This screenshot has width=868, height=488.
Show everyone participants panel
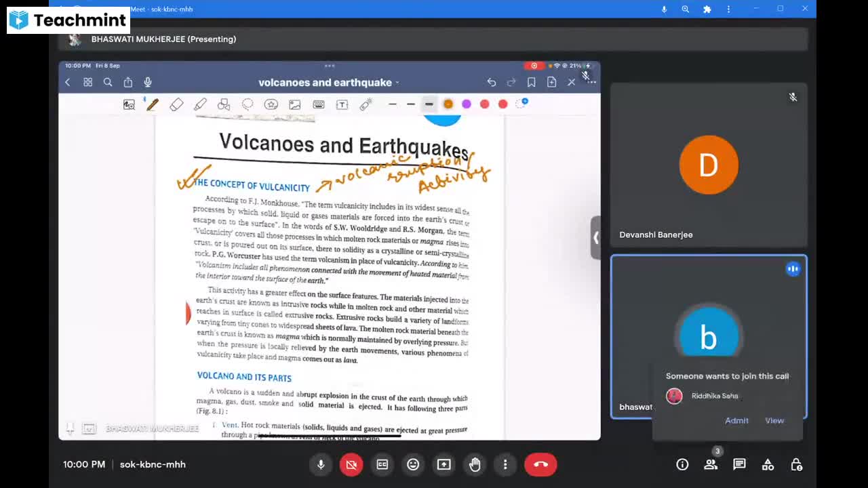pos(711,464)
